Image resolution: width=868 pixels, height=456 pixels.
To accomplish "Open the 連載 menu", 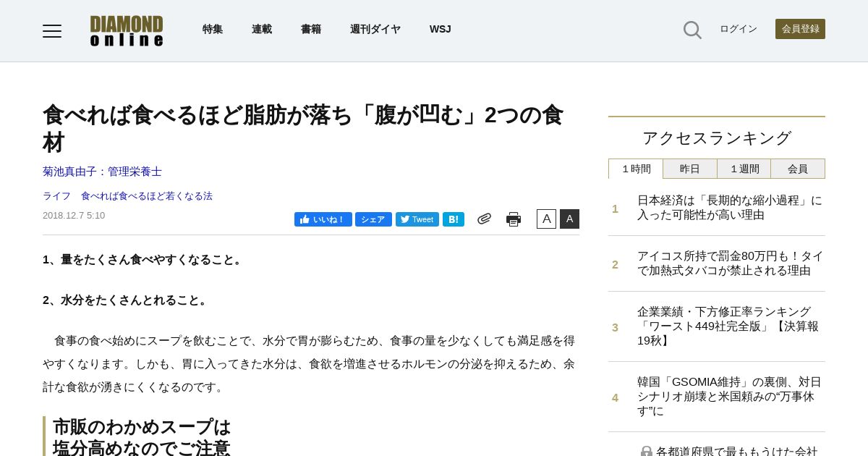I will 262,29.
